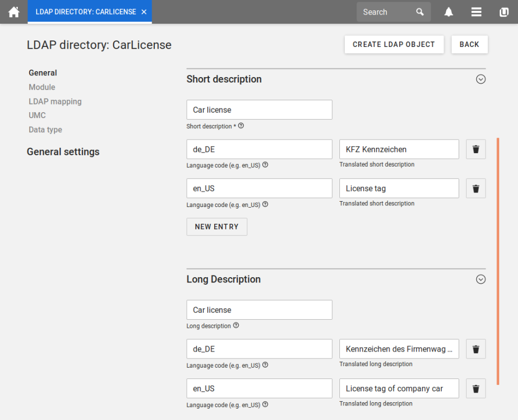Remove the License tag of company car row
Screen dimensions: 518x420
[475, 389]
